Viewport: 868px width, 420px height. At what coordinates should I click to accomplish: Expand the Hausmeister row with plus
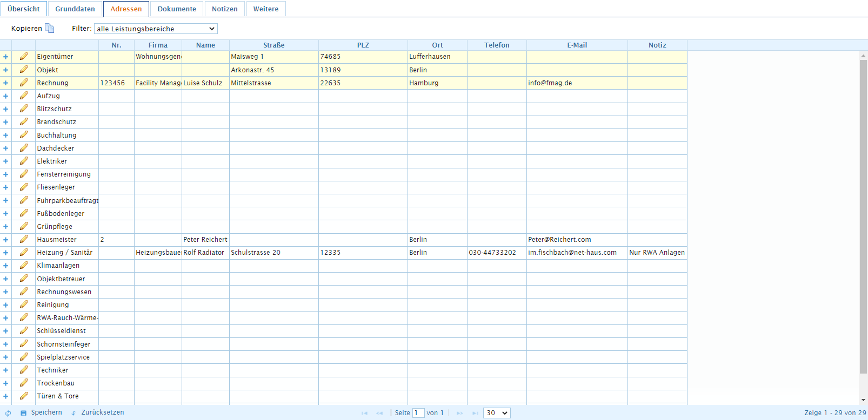(x=5, y=240)
